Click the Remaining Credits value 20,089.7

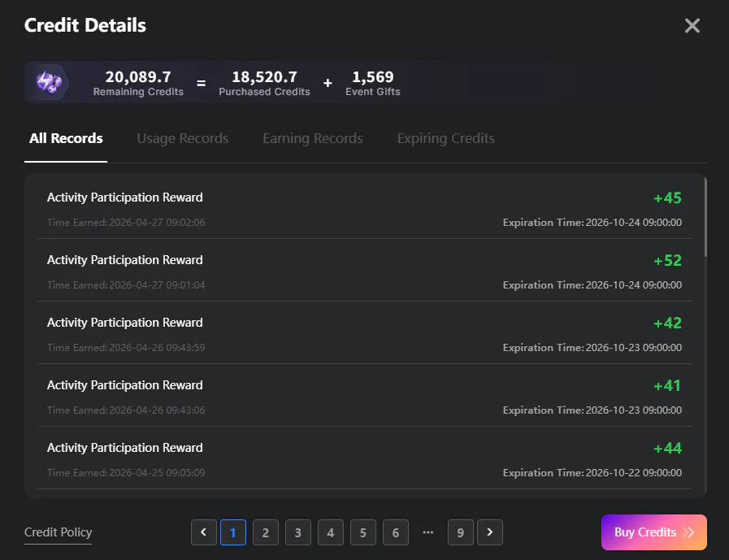point(138,77)
